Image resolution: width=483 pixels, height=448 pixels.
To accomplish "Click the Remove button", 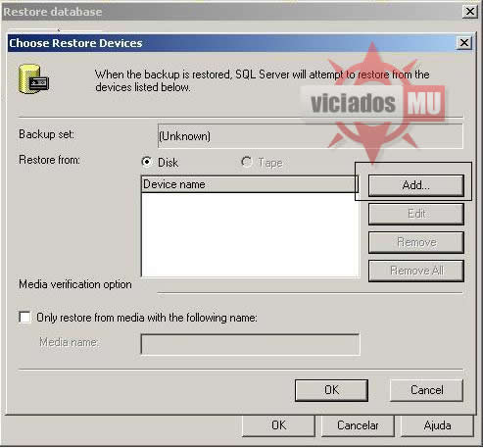I will (x=416, y=242).
